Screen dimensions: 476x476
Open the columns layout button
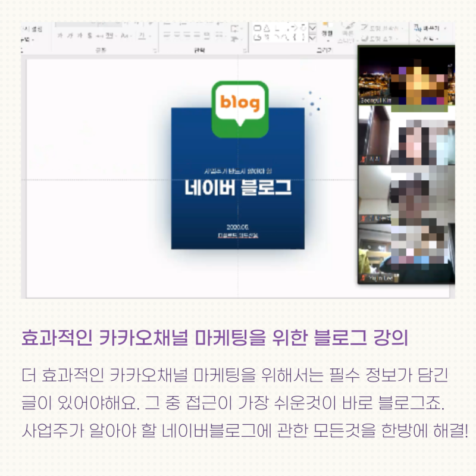(x=220, y=35)
